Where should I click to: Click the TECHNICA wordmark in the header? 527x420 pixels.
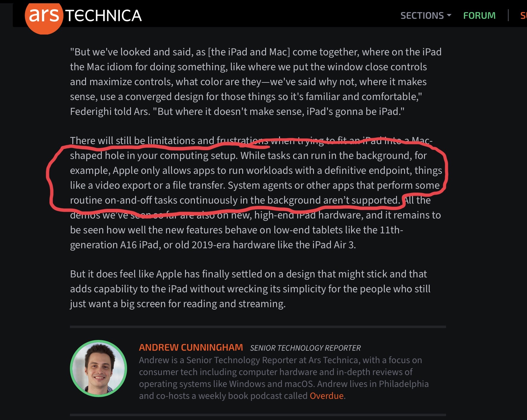[104, 16]
